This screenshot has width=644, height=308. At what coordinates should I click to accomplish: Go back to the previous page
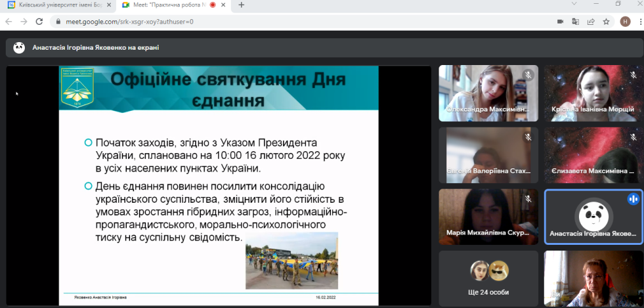click(x=9, y=21)
